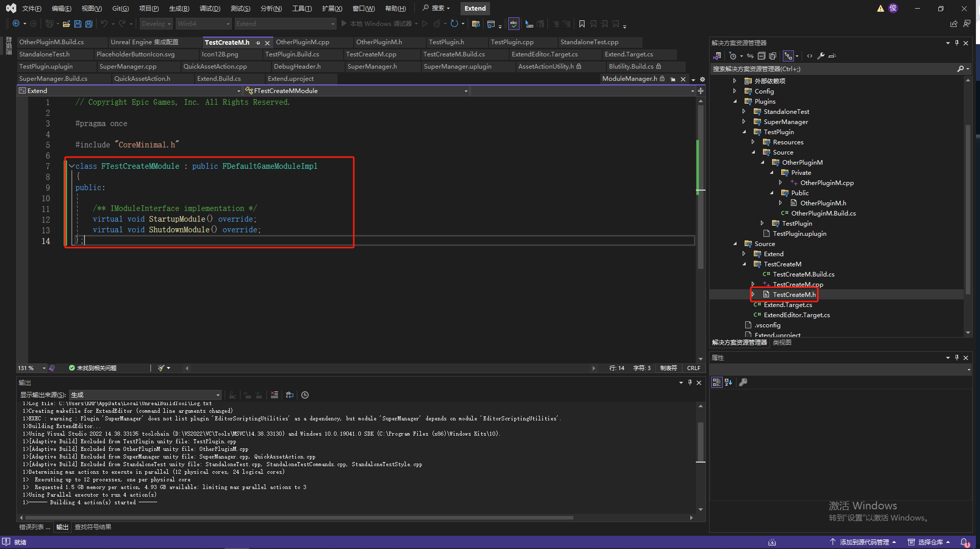Click 本地 Windows 调试器 start button
Viewport: 980px width, 549px height.
[x=376, y=24]
